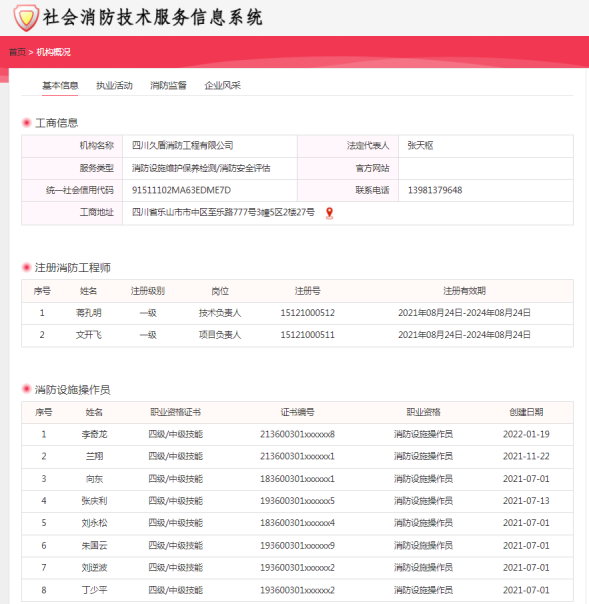Click the red map pin location icon
Image resolution: width=589 pixels, height=604 pixels.
click(x=329, y=213)
